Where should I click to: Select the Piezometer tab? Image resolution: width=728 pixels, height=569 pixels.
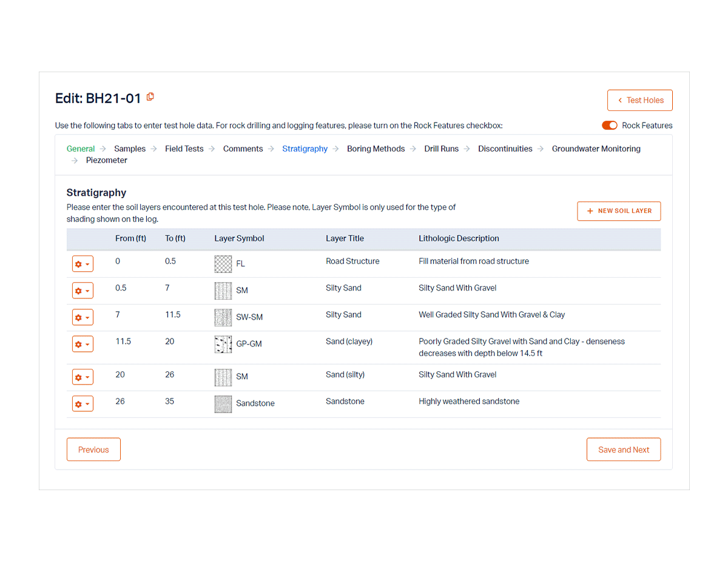point(107,160)
